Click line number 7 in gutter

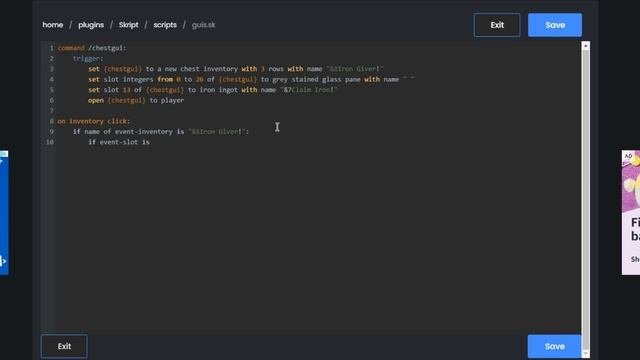point(51,111)
